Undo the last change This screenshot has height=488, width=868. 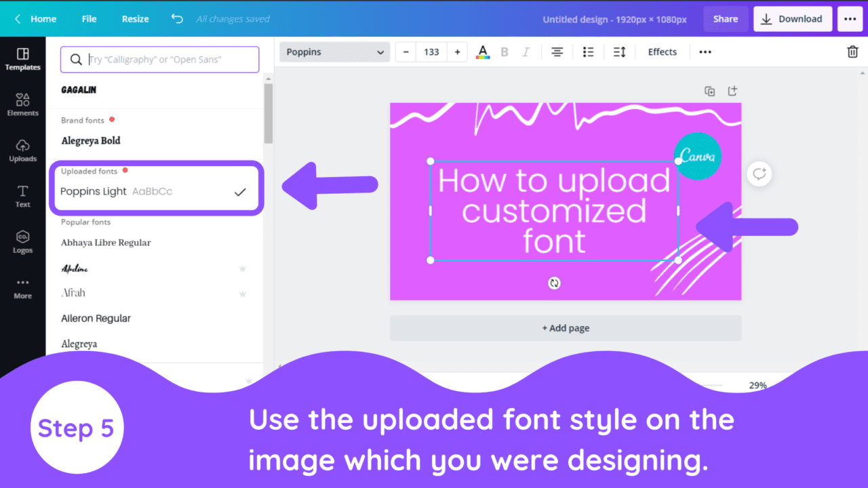click(176, 18)
